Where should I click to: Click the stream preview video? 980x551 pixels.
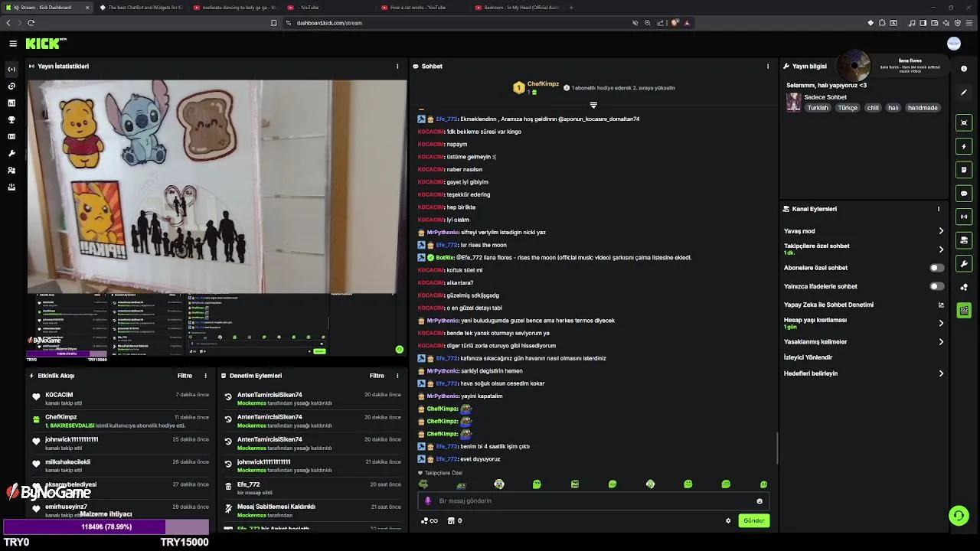217,218
